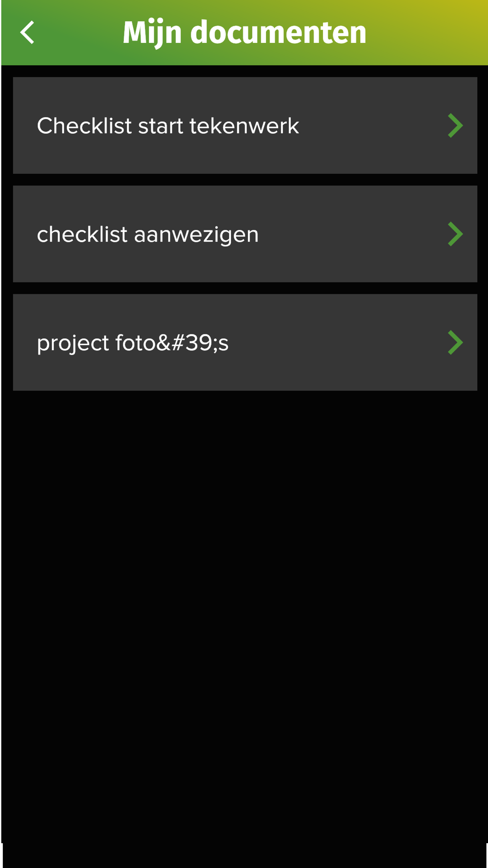Image resolution: width=488 pixels, height=868 pixels.
Task: Expand first list row via its chevron
Action: [x=455, y=125]
